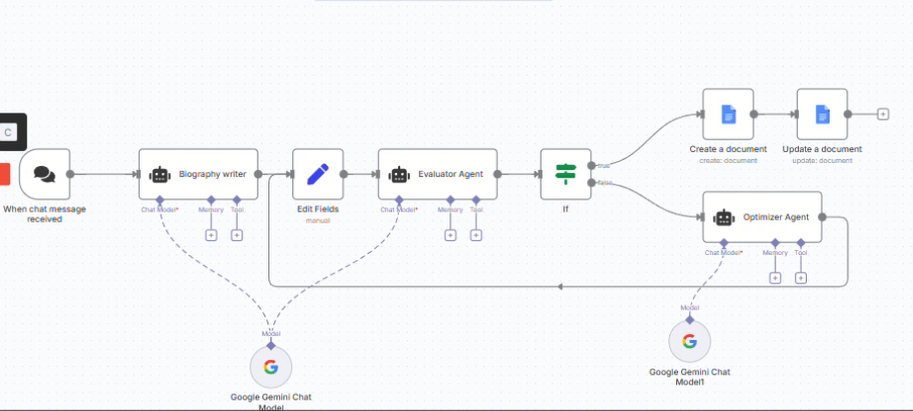Open the Optimizer Agent node

point(762,216)
